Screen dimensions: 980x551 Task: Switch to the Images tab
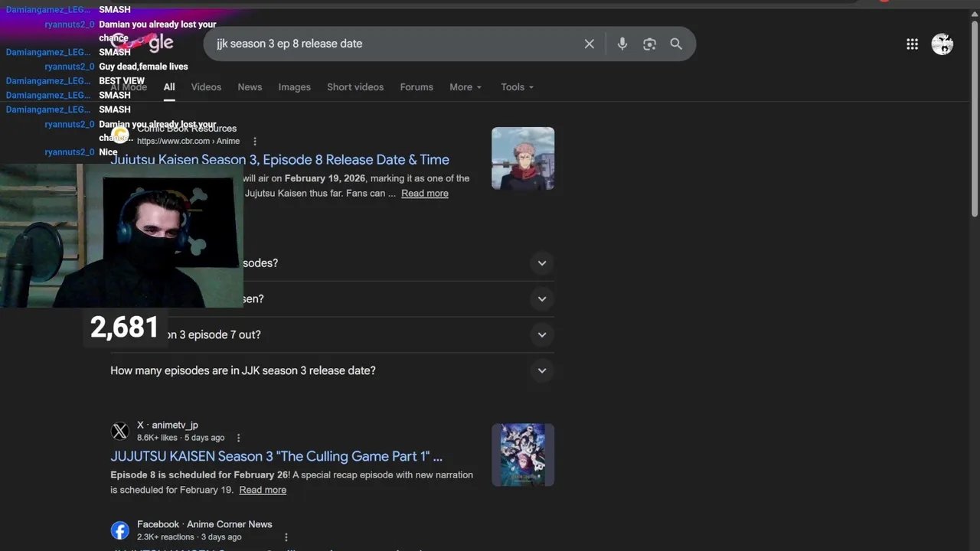(x=295, y=87)
